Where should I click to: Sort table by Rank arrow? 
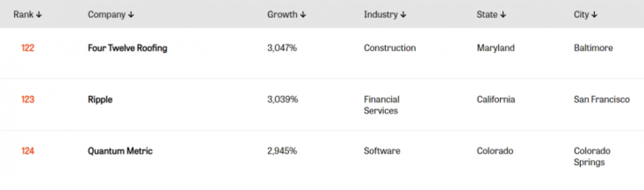pyautogui.click(x=39, y=15)
